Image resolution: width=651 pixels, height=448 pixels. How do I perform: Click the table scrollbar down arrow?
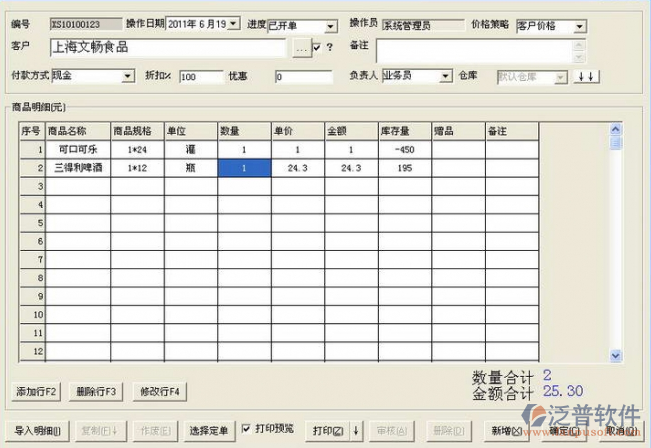[617, 355]
